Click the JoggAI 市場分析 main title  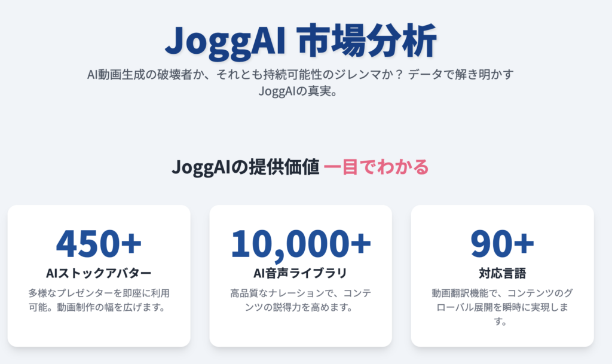[301, 41]
